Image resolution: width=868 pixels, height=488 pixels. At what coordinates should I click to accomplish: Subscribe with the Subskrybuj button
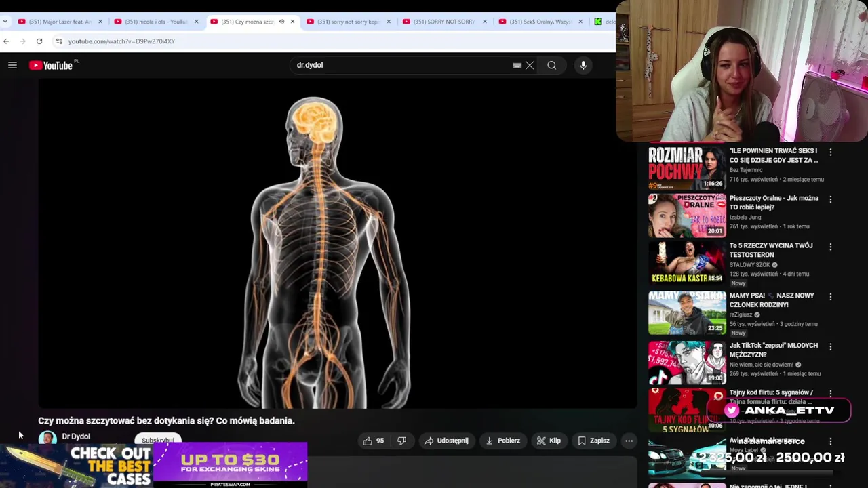click(157, 439)
